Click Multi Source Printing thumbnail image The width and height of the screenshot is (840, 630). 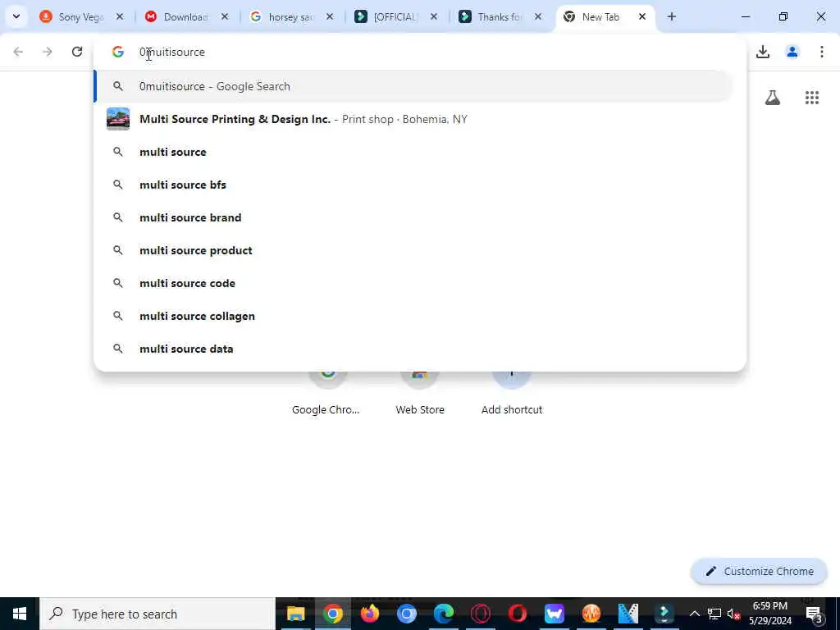pyautogui.click(x=118, y=119)
